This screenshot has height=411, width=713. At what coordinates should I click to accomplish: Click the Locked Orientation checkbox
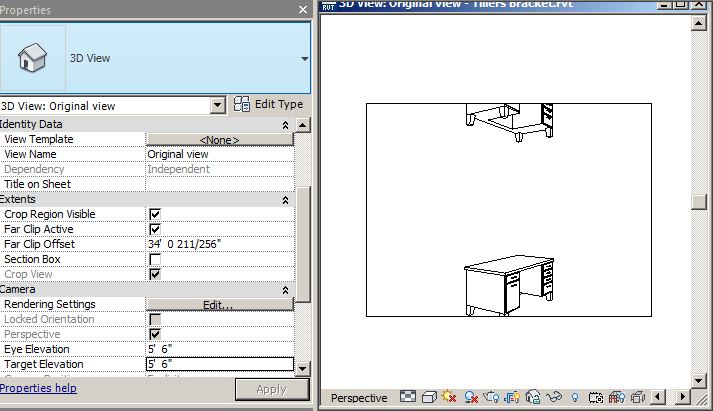click(x=155, y=319)
